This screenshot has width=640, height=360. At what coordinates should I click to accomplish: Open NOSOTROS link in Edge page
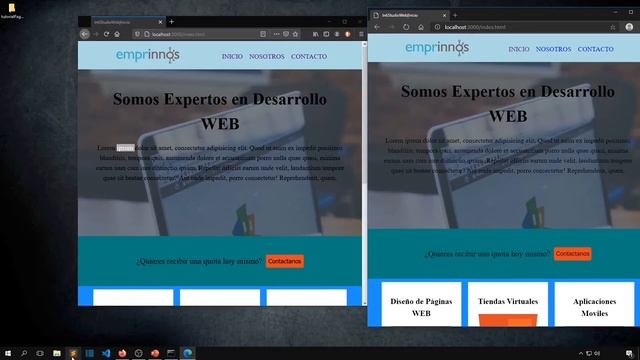point(553,49)
